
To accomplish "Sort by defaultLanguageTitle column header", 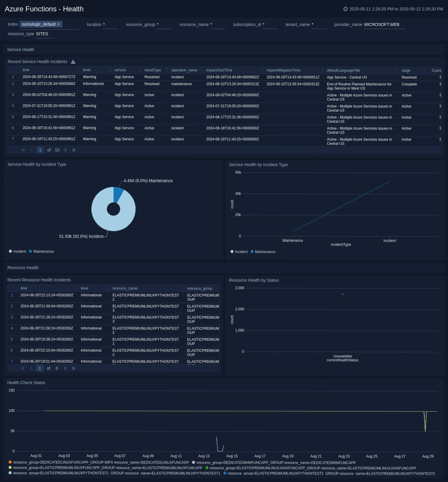I will pyautogui.click(x=343, y=70).
